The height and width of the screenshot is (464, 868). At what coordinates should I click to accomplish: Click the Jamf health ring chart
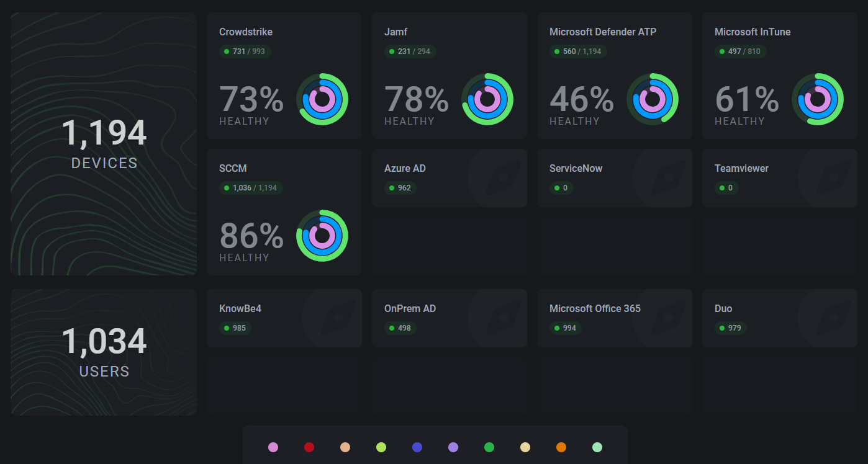[487, 99]
